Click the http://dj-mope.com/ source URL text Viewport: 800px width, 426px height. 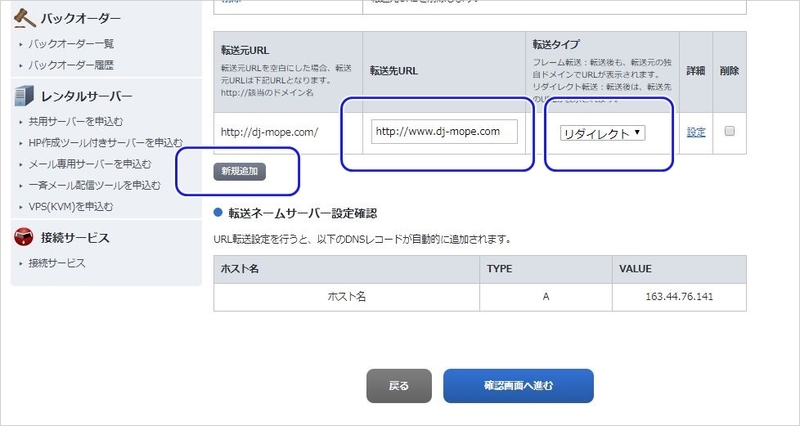(269, 132)
